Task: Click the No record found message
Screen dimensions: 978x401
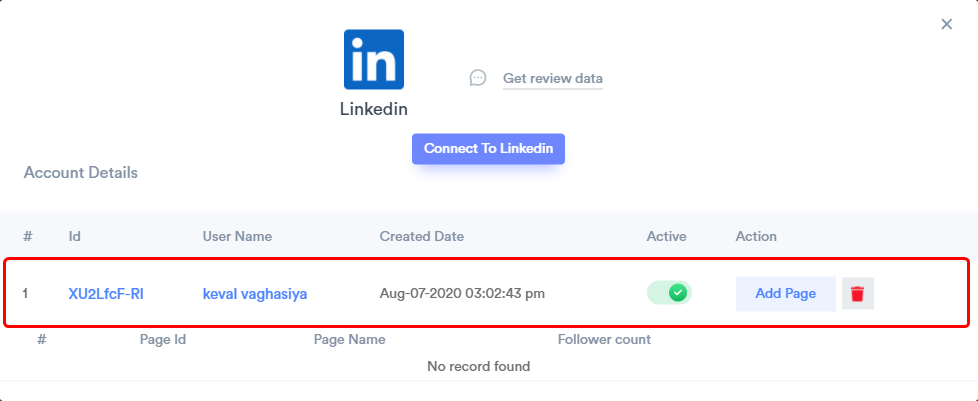Action: [x=478, y=366]
